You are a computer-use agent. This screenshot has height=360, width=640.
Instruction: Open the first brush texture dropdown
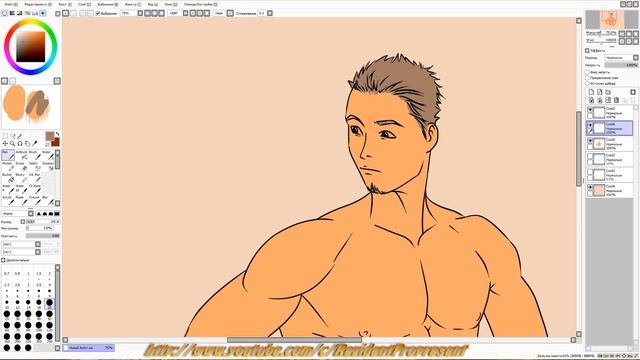pos(38,244)
